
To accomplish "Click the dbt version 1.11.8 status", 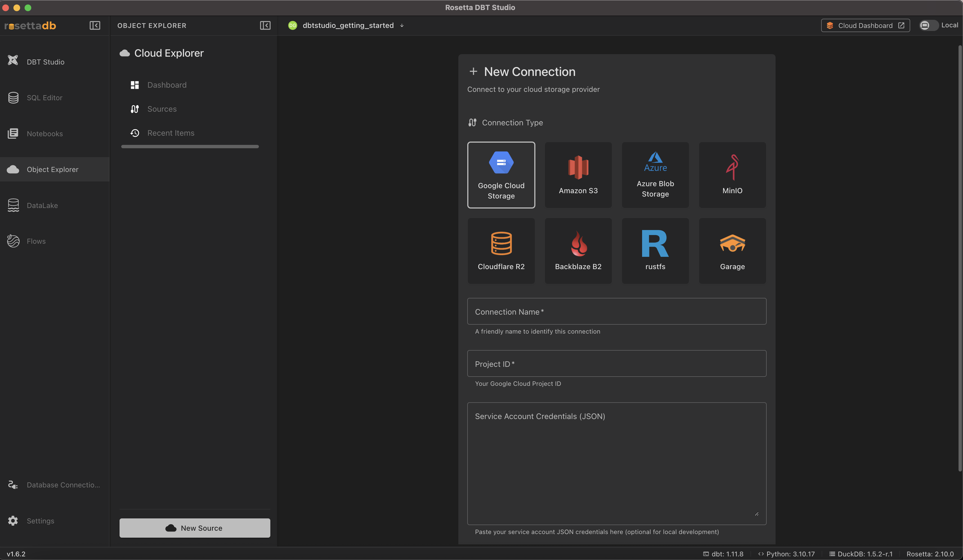I will tap(723, 554).
